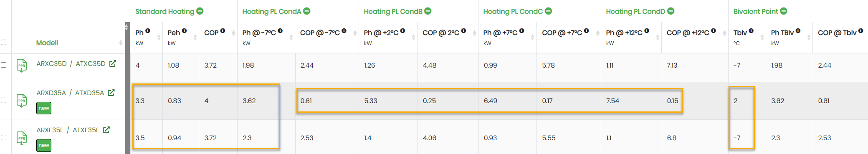Sort by COP @ -7°C column
868x154 pixels.
coord(355,33)
